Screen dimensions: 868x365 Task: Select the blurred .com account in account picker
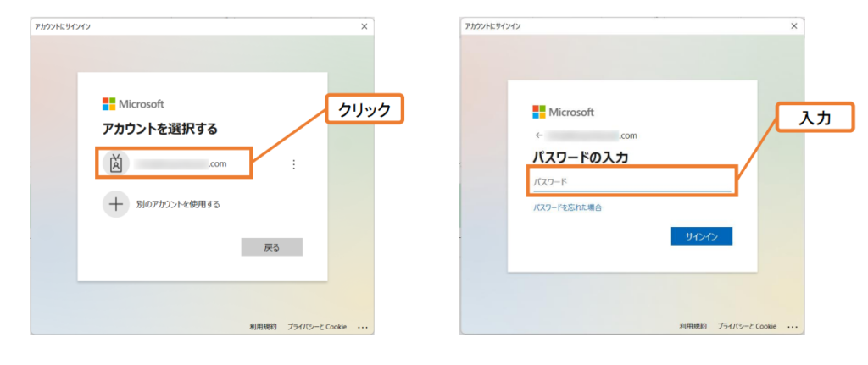point(175,163)
